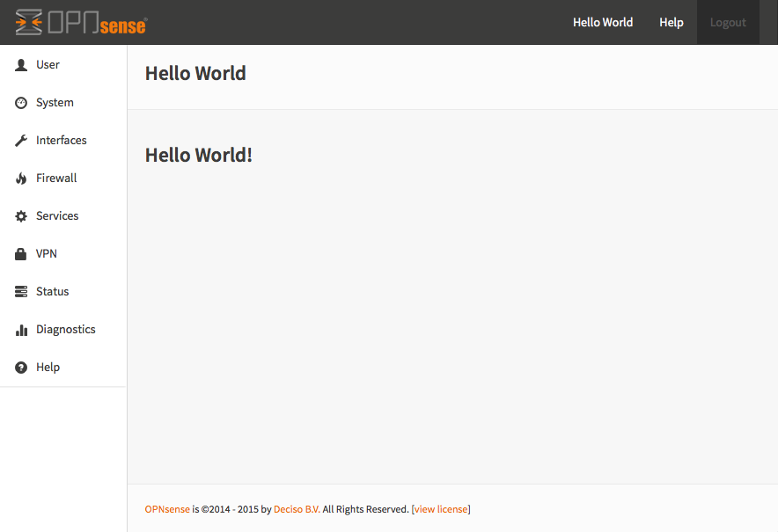Expand the Firewall sidebar section
The image size is (778, 532).
click(63, 178)
